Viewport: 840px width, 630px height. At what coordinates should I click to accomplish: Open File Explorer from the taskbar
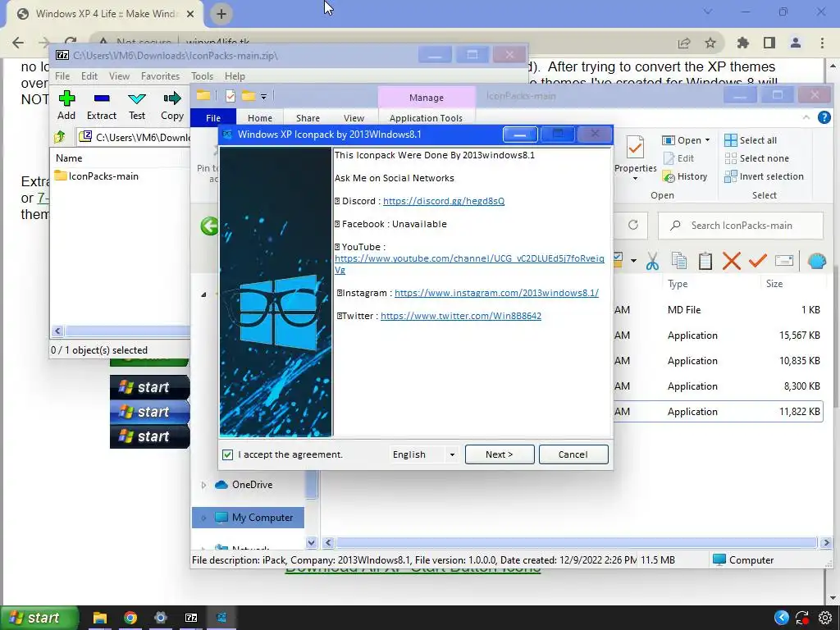[x=99, y=618]
